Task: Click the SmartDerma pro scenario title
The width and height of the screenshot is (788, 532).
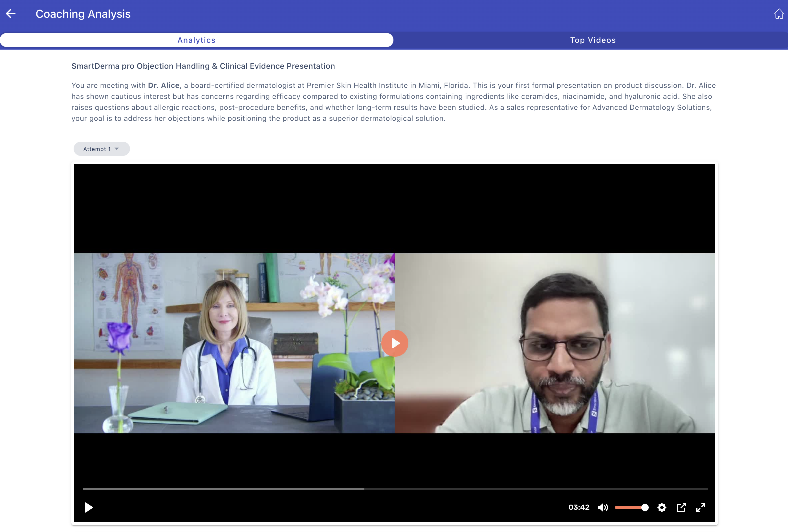Action: pos(203,66)
